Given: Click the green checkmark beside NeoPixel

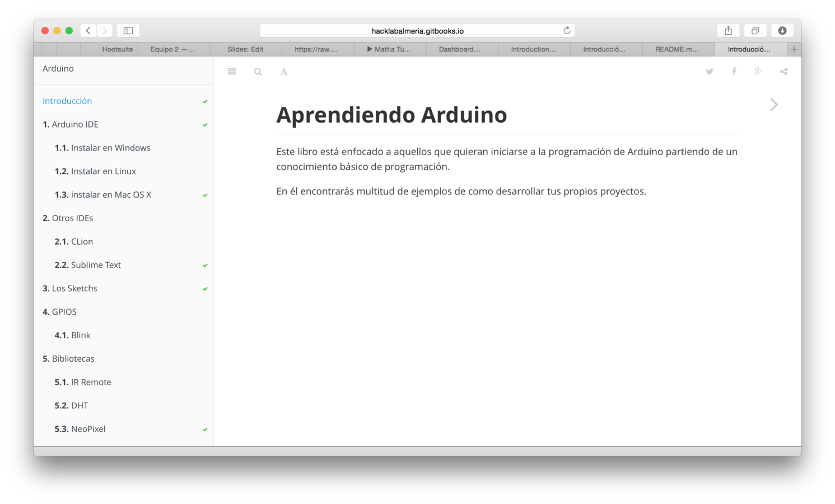Looking at the screenshot, I should pos(205,430).
